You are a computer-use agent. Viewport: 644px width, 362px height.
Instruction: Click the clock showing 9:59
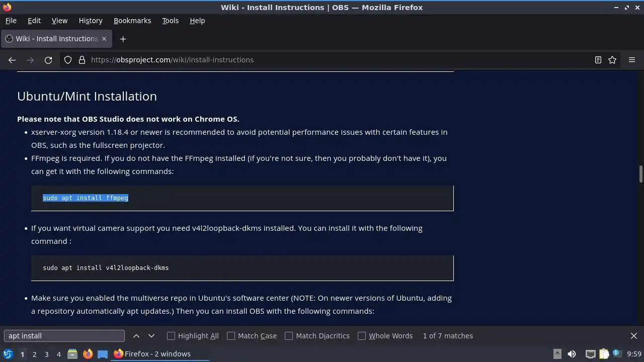(634, 354)
